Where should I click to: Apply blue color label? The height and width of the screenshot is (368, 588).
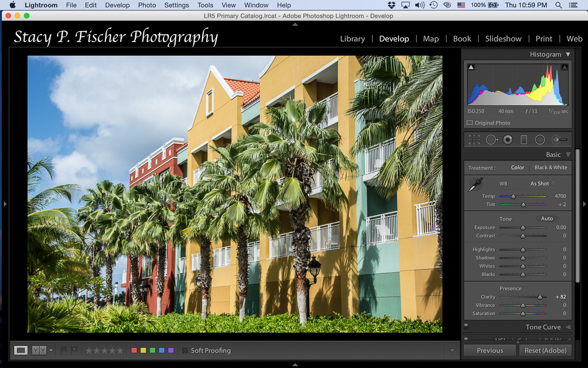[x=162, y=350]
